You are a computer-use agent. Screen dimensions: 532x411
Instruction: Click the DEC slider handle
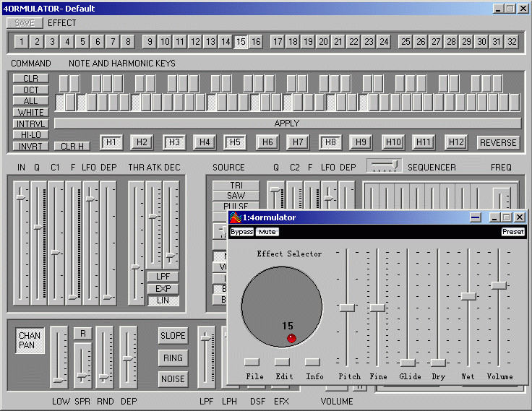(171, 256)
